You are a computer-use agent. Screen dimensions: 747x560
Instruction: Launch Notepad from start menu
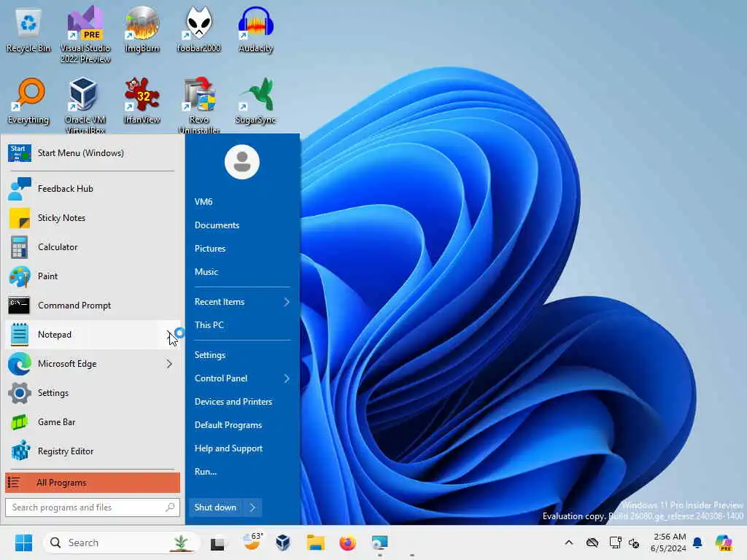pyautogui.click(x=93, y=334)
